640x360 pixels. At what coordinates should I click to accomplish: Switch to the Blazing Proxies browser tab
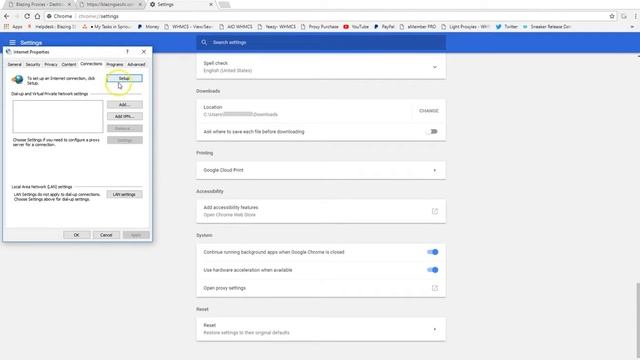(x=40, y=4)
